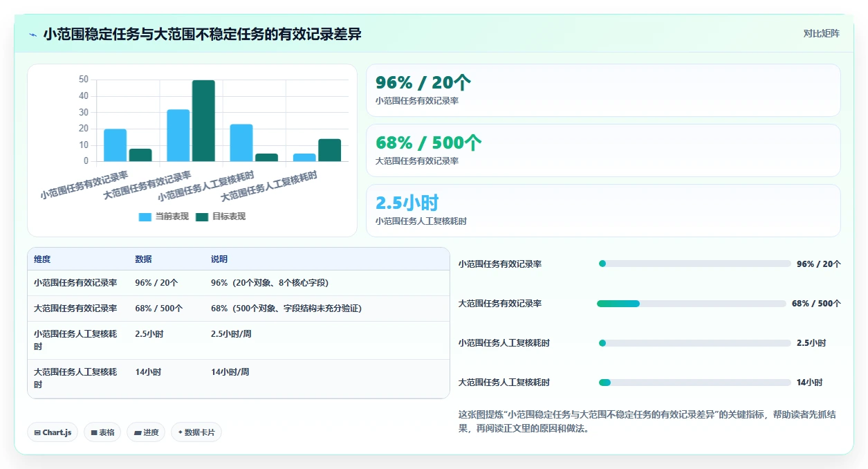Click the blue bar for 大范围任务有效记录率
Viewport: 868px width, 469px height.
point(178,136)
